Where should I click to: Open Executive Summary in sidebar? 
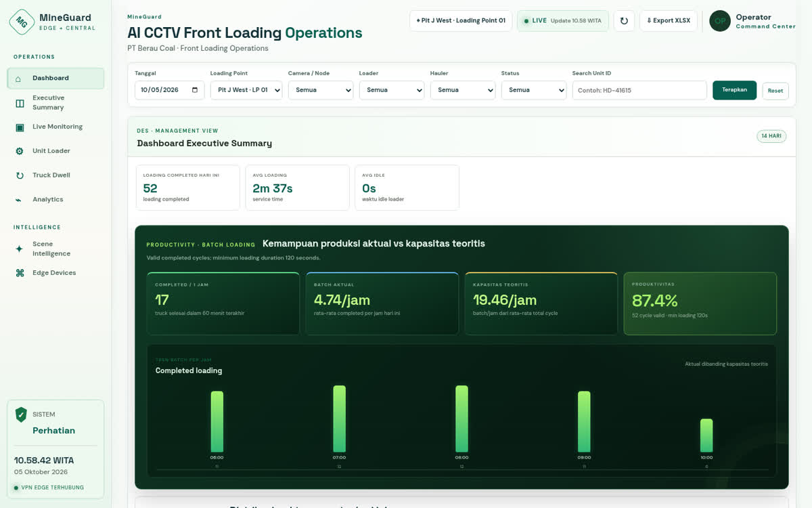coord(55,102)
